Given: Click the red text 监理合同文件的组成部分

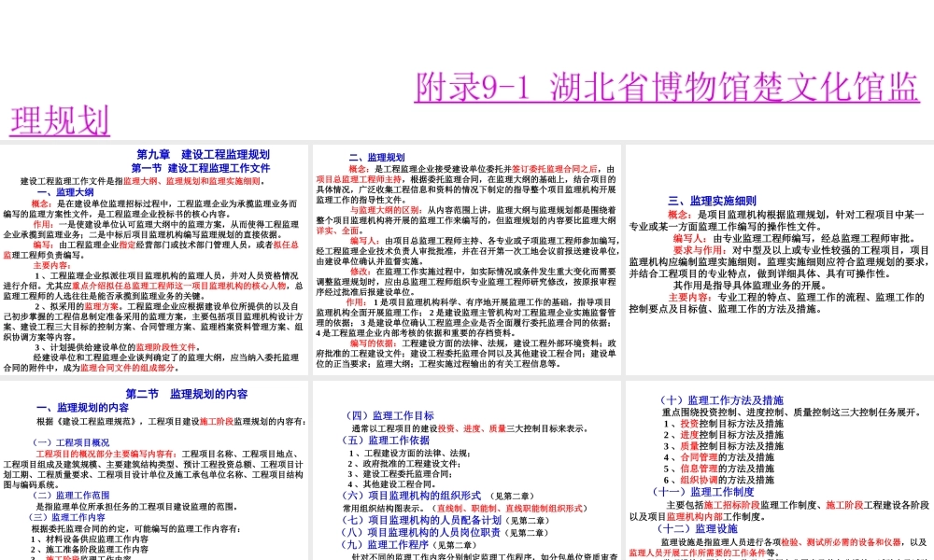Looking at the screenshot, I should [127, 368].
